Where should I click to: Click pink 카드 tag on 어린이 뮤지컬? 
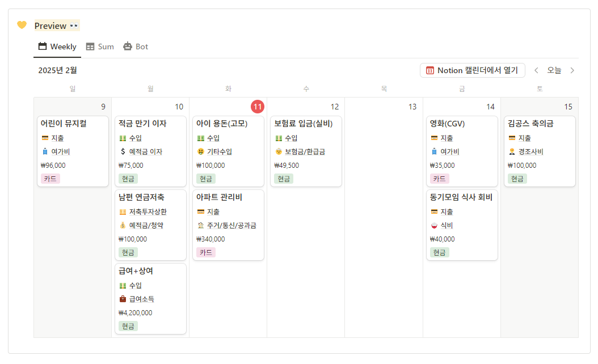pyautogui.click(x=50, y=179)
